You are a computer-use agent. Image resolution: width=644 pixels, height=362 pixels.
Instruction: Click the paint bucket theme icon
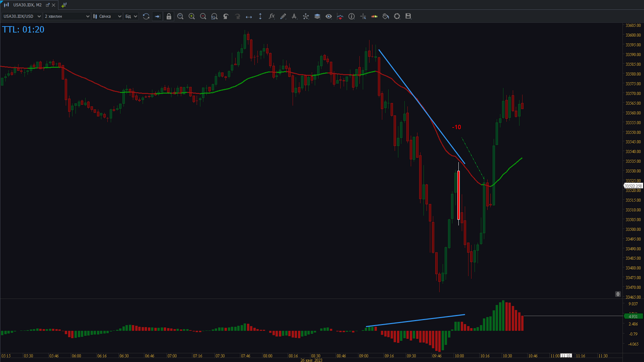pos(385,16)
